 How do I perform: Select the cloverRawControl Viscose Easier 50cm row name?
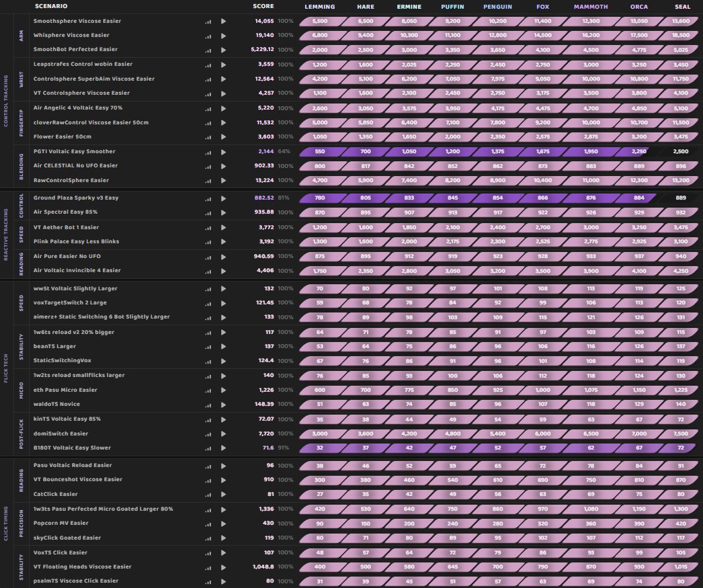[x=91, y=122]
